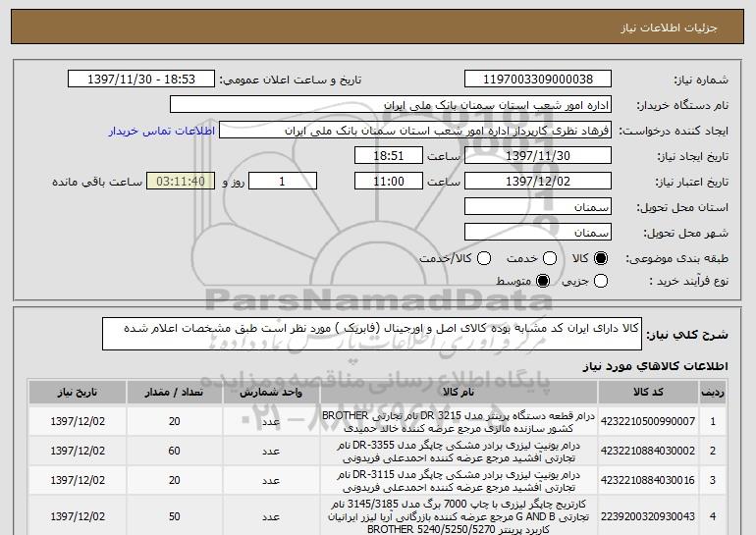The height and width of the screenshot is (535, 756).
Task: Click buyer organization name field
Action: [391, 105]
